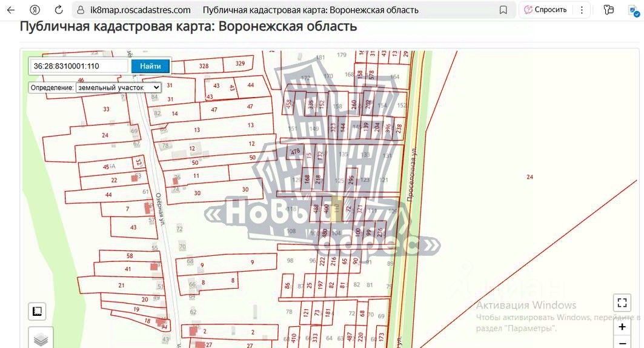The image size is (644, 348).
Task: Click parcel labeled 11
Action: click(196, 175)
